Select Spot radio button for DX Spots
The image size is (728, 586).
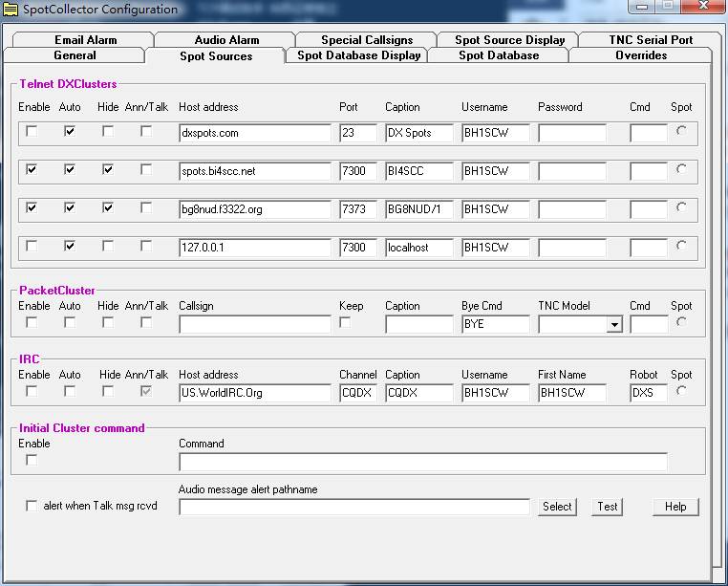coord(681,132)
